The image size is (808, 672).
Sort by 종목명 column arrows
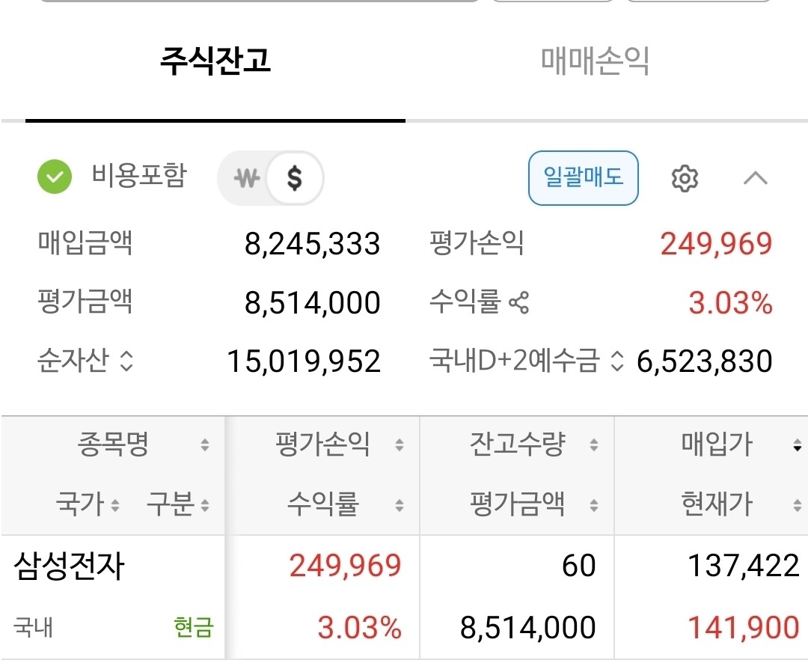[x=205, y=446]
